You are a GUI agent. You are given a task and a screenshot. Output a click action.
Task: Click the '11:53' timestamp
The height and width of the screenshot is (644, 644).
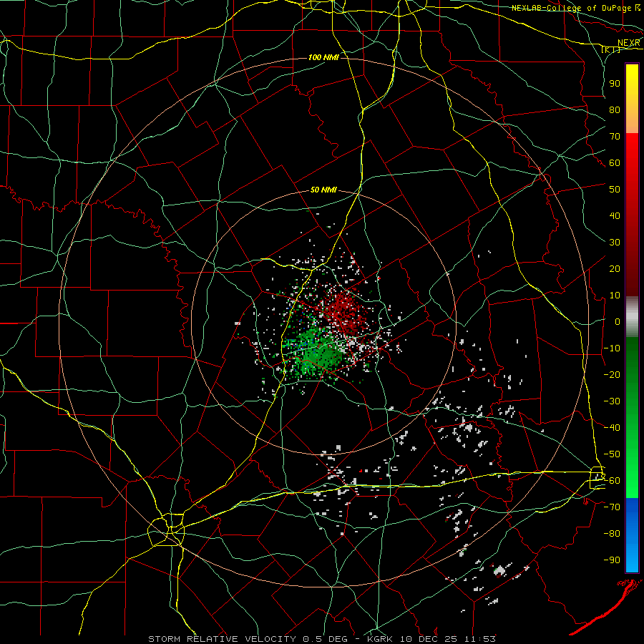pos(479,639)
